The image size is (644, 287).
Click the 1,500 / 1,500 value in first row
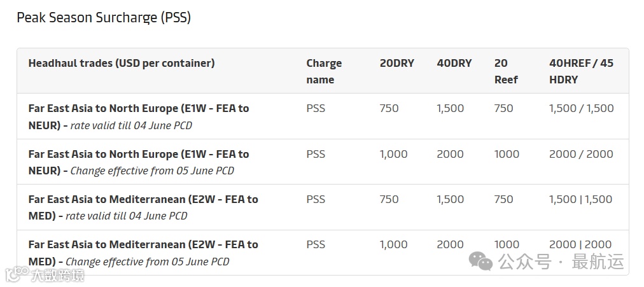tap(581, 108)
